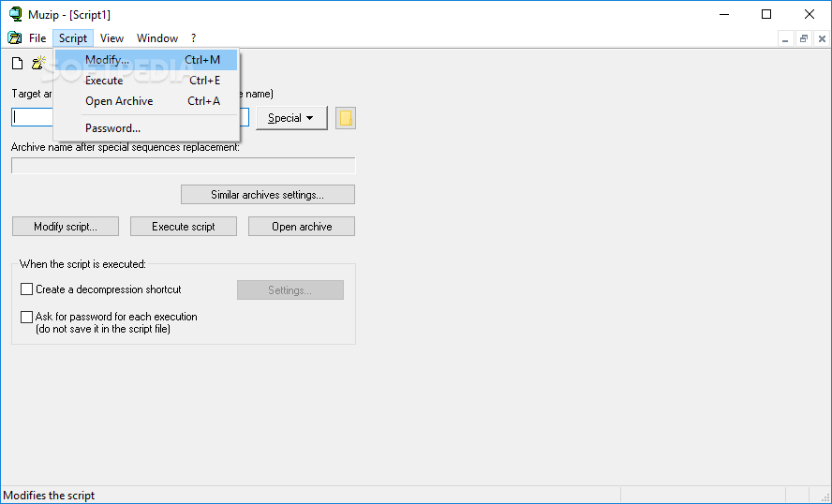The width and height of the screenshot is (832, 504).
Task: Click the Muzip app icon in title bar
Action: [16, 14]
